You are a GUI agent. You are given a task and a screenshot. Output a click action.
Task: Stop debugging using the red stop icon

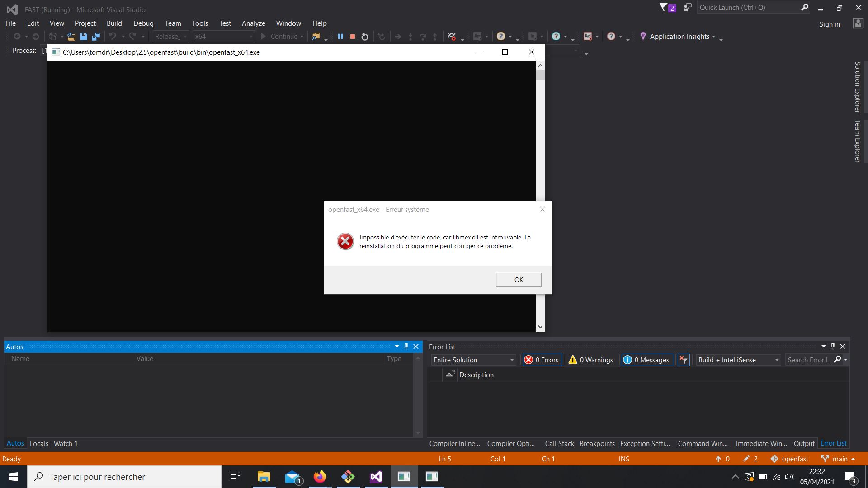(x=353, y=36)
